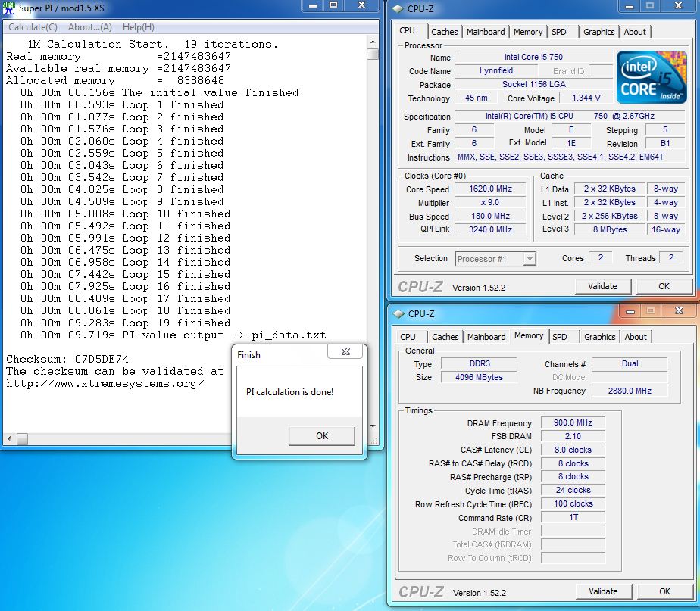Close the Finish dialog with X
This screenshot has height=611, width=700.
point(345,352)
